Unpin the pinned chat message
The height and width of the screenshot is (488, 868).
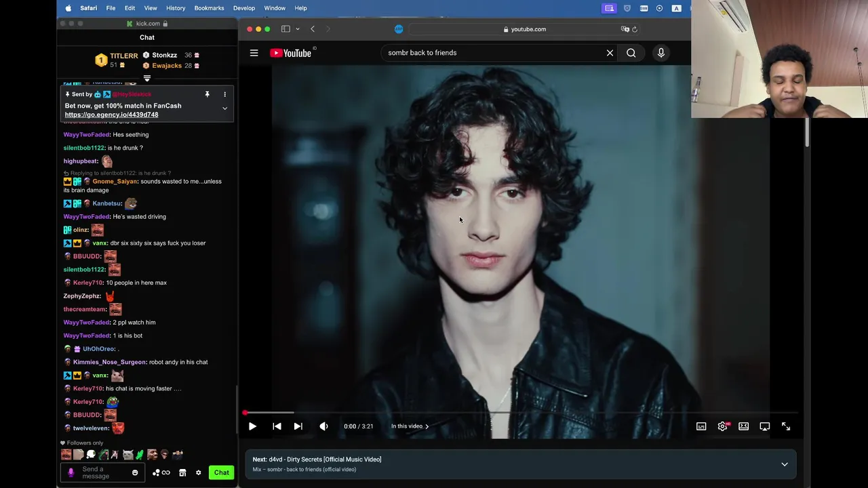pyautogui.click(x=208, y=94)
